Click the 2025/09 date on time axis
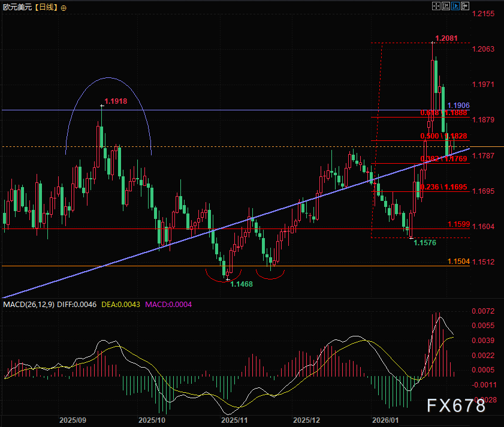This screenshot has width=504, height=427. pos(73,420)
